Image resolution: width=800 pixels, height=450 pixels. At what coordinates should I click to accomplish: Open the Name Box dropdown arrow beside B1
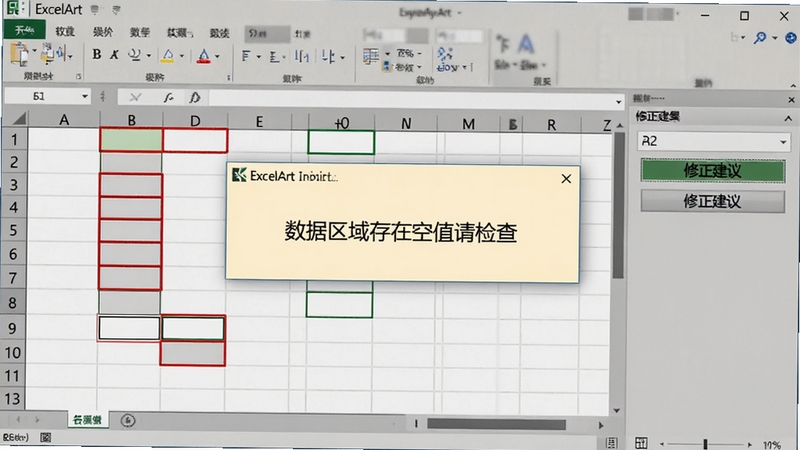(x=85, y=96)
